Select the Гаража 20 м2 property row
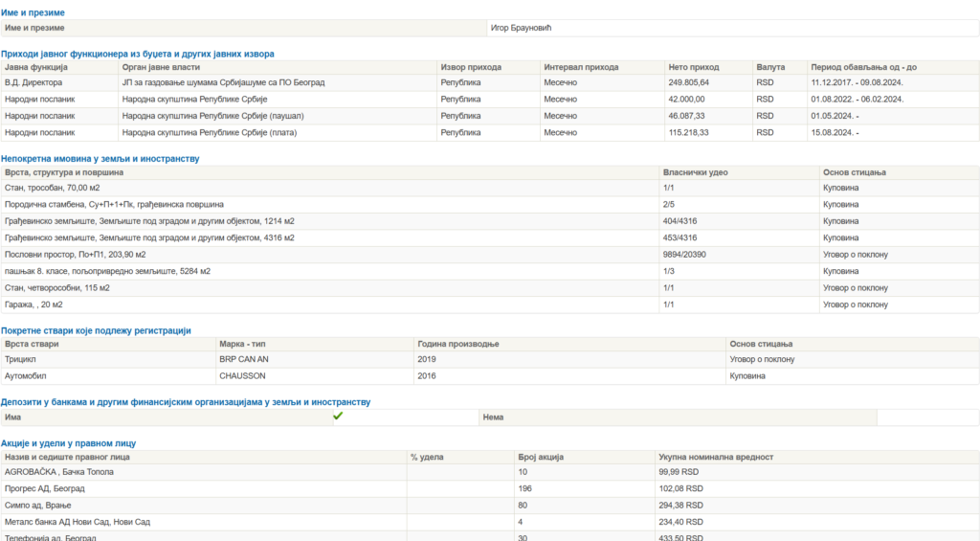The height and width of the screenshot is (541, 980). click(x=33, y=304)
